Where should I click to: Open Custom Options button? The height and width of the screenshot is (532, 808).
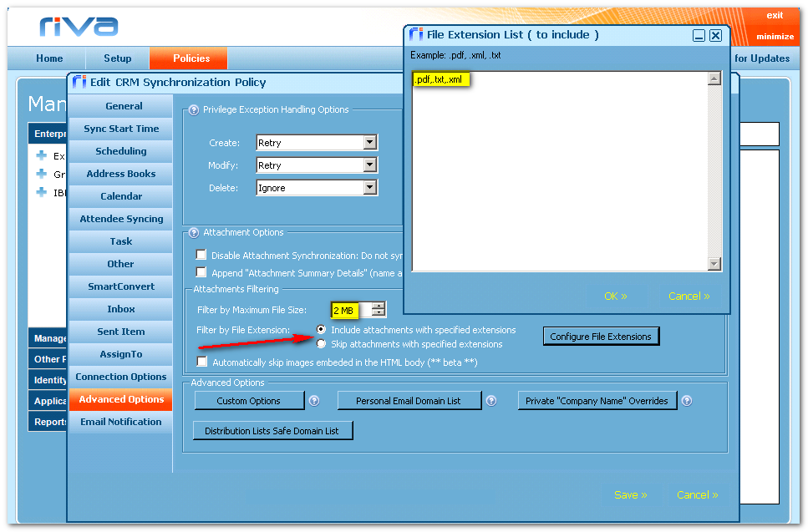pyautogui.click(x=249, y=401)
